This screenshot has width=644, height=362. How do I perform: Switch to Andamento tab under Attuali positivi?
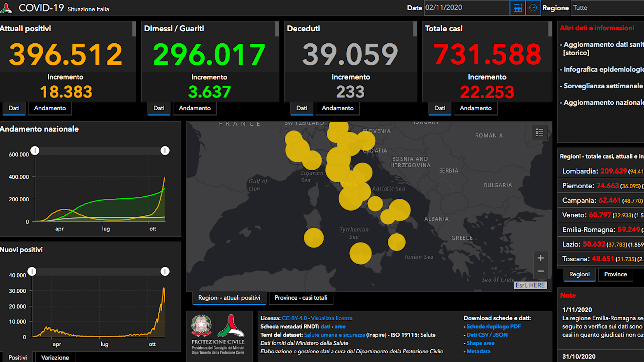pyautogui.click(x=50, y=108)
